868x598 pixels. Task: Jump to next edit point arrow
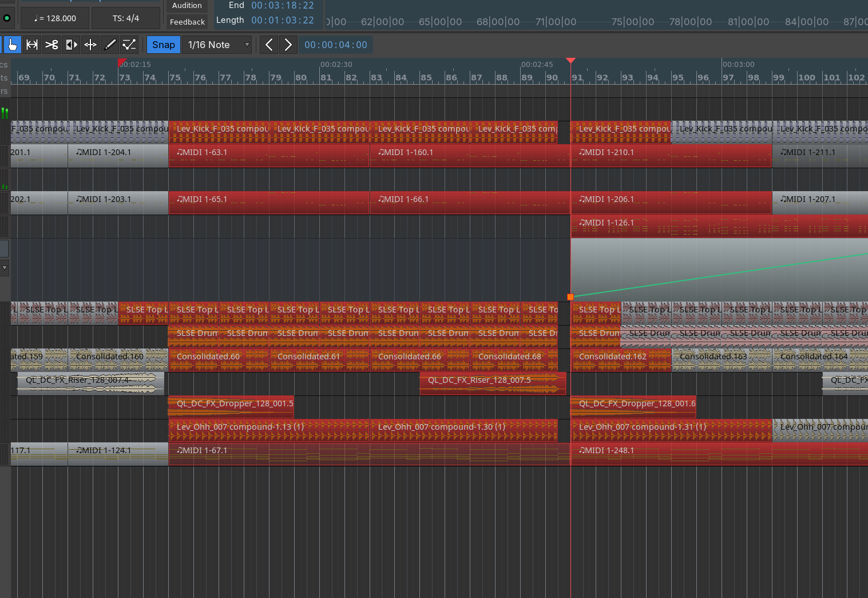coord(288,45)
